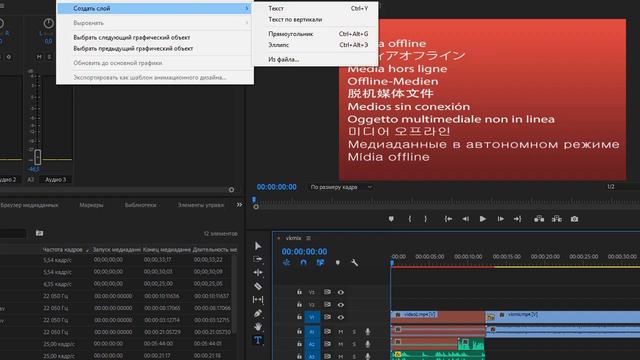Click the Program monitor timecode field

pyautogui.click(x=277, y=187)
